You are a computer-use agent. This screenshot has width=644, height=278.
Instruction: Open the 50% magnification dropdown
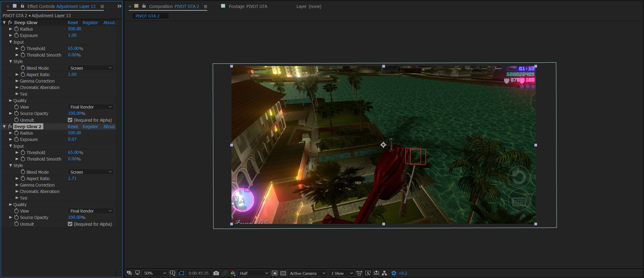coord(155,273)
